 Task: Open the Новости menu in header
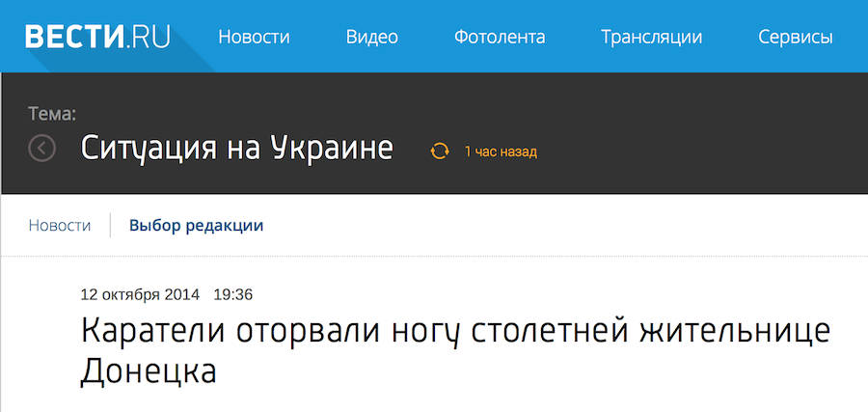pyautogui.click(x=254, y=38)
